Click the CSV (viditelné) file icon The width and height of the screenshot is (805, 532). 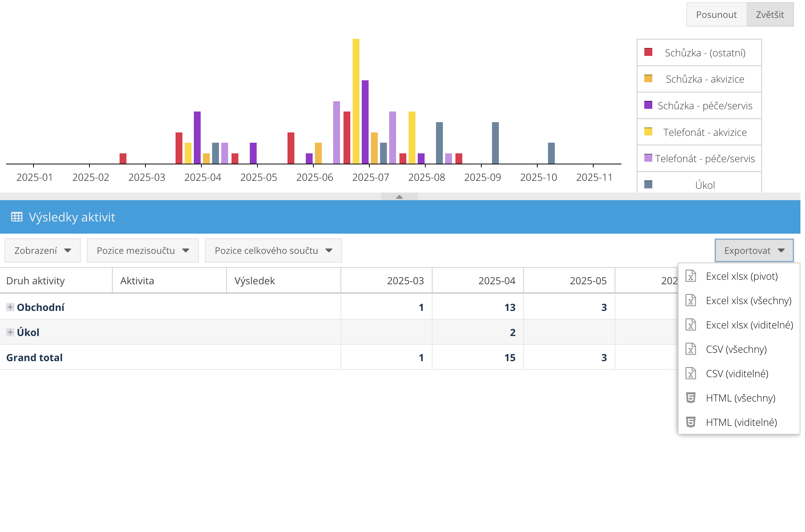(690, 373)
